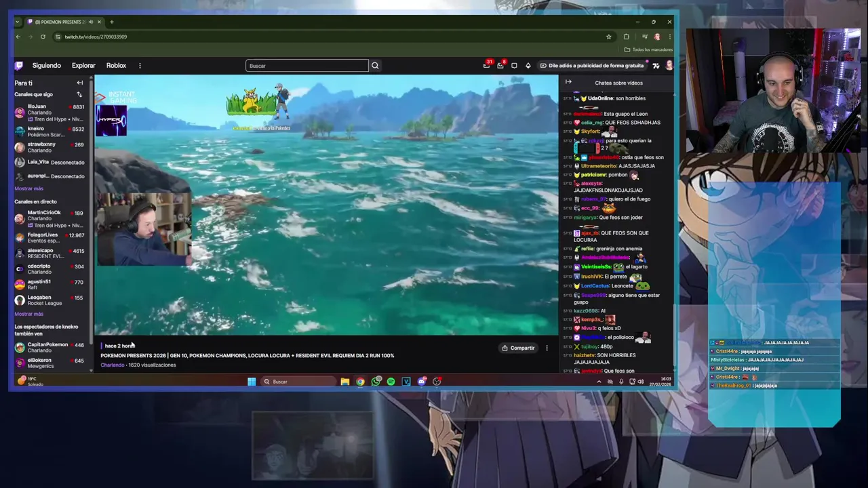Click the Compartir button
This screenshot has height=488, width=868.
(518, 348)
